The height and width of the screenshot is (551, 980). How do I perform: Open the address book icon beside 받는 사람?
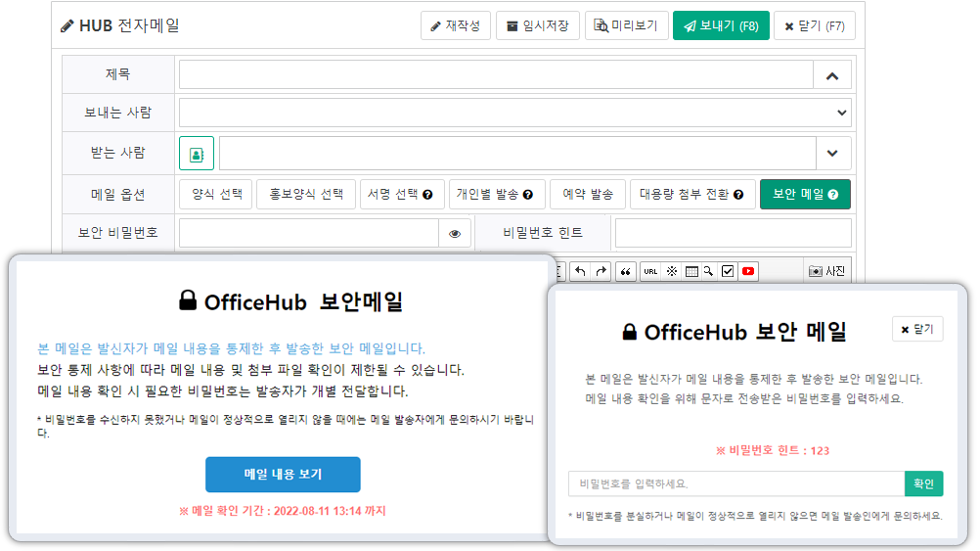[197, 154]
